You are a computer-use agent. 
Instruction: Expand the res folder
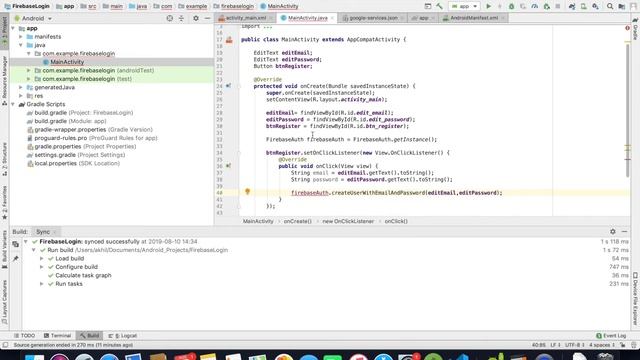pyautogui.click(x=21, y=96)
